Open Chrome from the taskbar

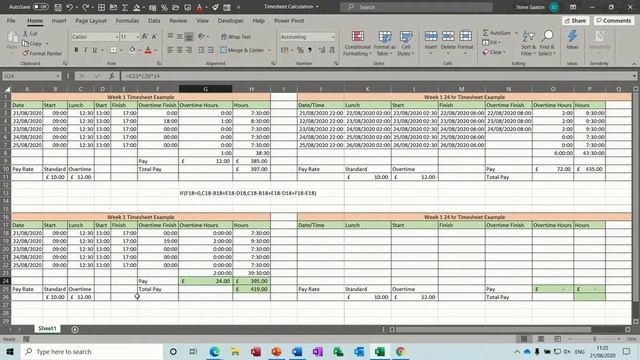(x=400, y=351)
